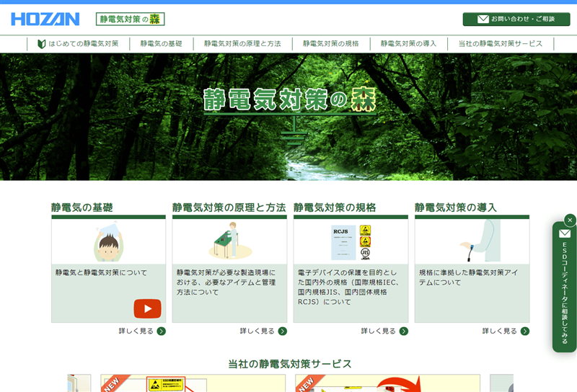Image resolution: width=577 pixels, height=392 pixels.
Task: Click the HOZAN logo
Action: click(45, 19)
